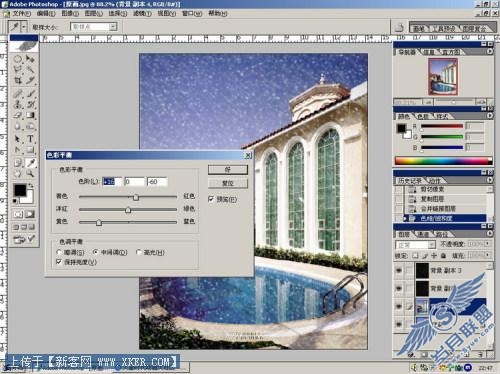Click lock position icon in Layers panel
The width and height of the screenshot is (500, 374).
tap(434, 256)
